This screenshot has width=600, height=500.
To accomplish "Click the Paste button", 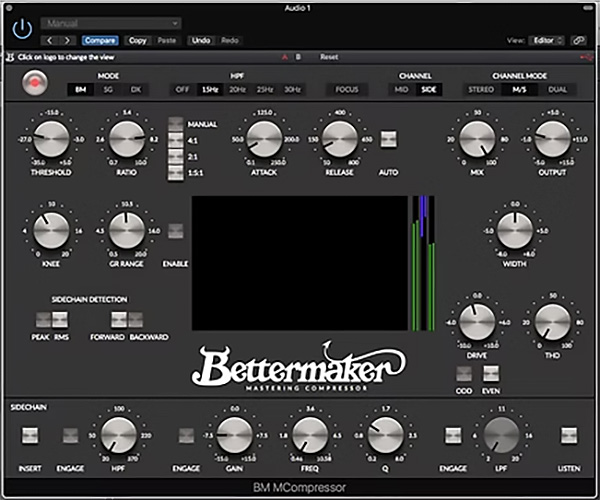I will pos(167,41).
